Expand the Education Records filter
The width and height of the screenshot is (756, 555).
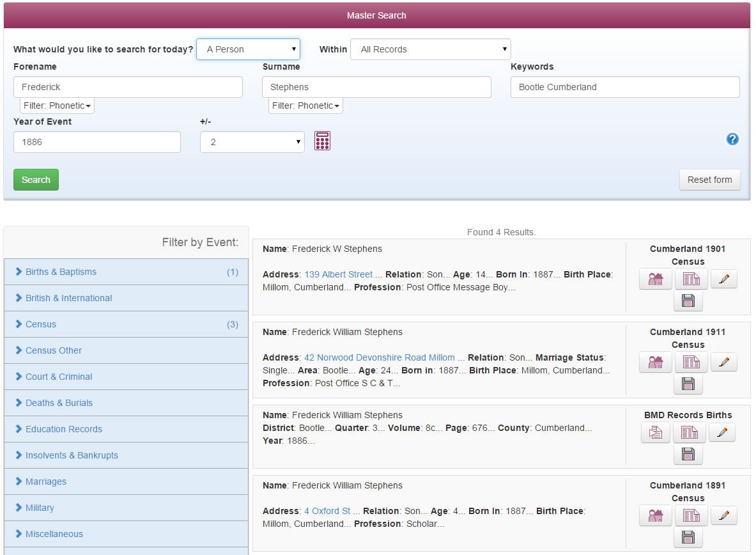tap(127, 429)
